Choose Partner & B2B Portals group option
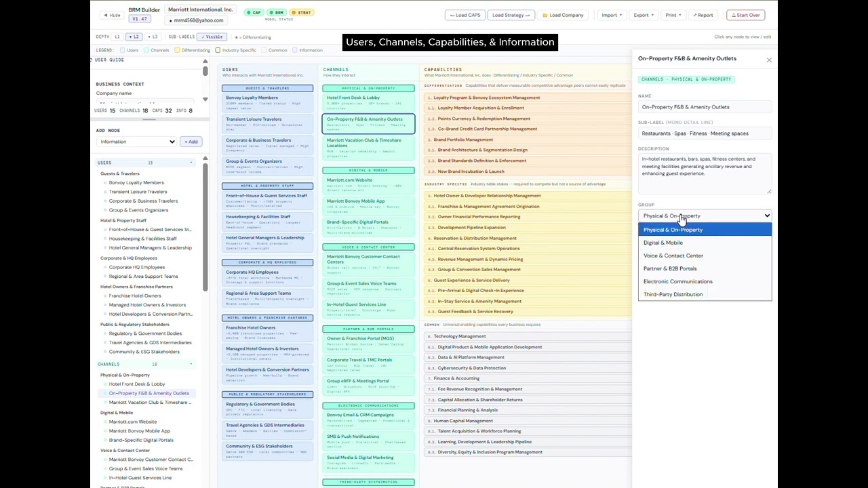868x488 pixels. 705,268
